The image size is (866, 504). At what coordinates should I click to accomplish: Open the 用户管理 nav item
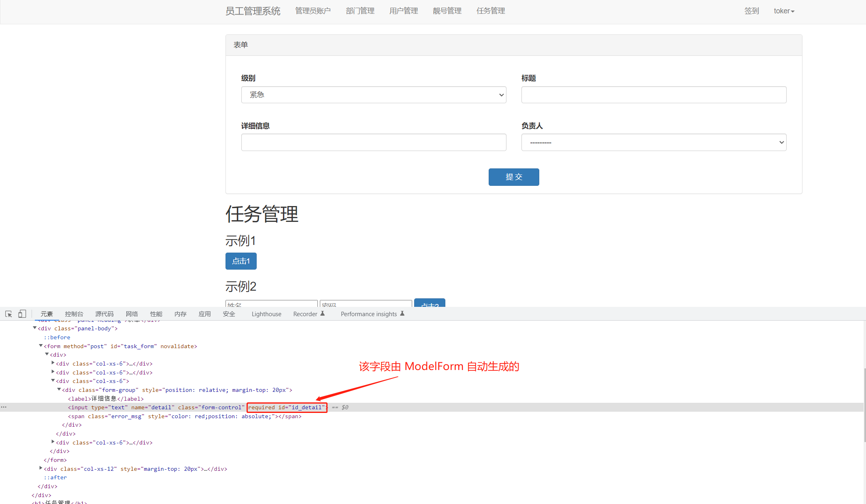tap(404, 11)
